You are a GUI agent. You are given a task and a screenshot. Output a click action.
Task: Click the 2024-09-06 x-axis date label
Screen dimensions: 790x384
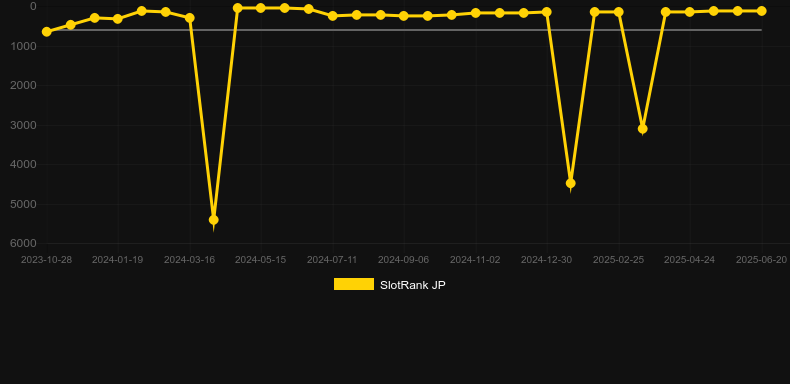[404, 260]
